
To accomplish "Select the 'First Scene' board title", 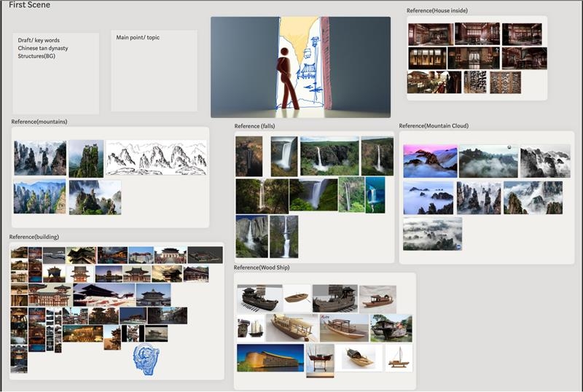I will [x=29, y=5].
